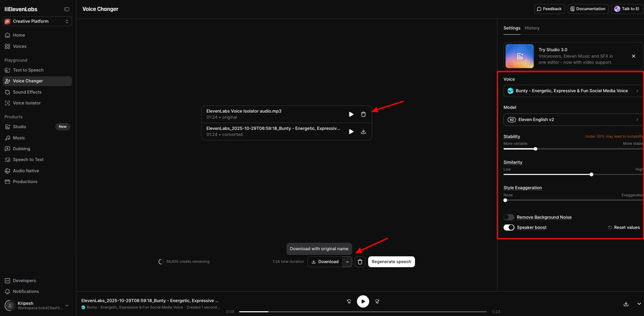Switch to the History tab

(532, 28)
